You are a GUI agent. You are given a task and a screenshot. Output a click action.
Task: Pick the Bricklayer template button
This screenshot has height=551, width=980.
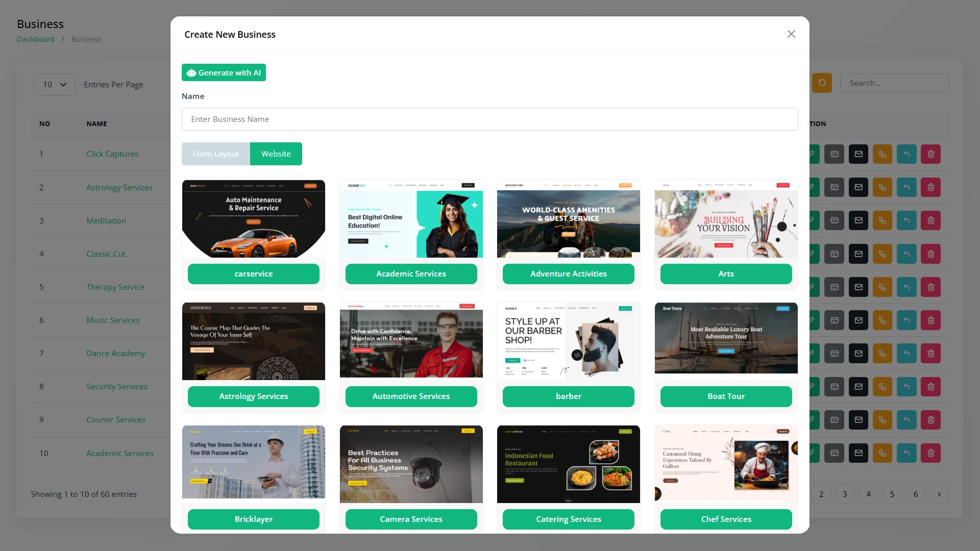click(x=254, y=519)
